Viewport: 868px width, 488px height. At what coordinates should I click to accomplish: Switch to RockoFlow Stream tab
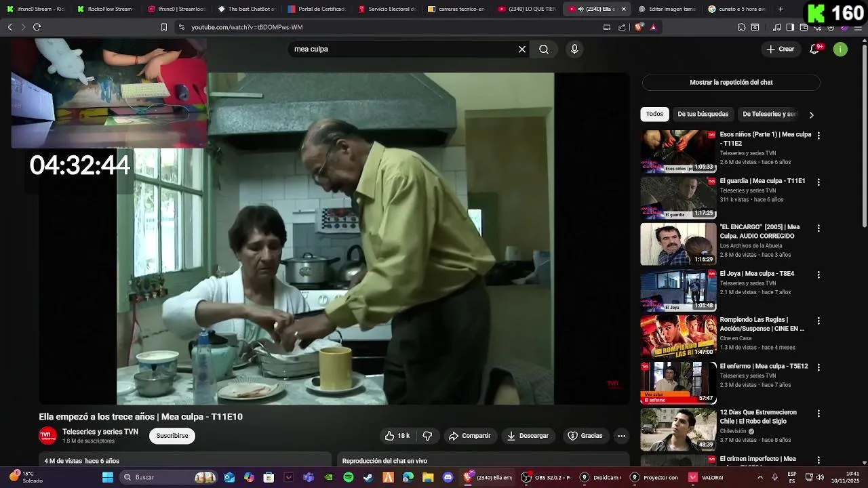point(106,9)
